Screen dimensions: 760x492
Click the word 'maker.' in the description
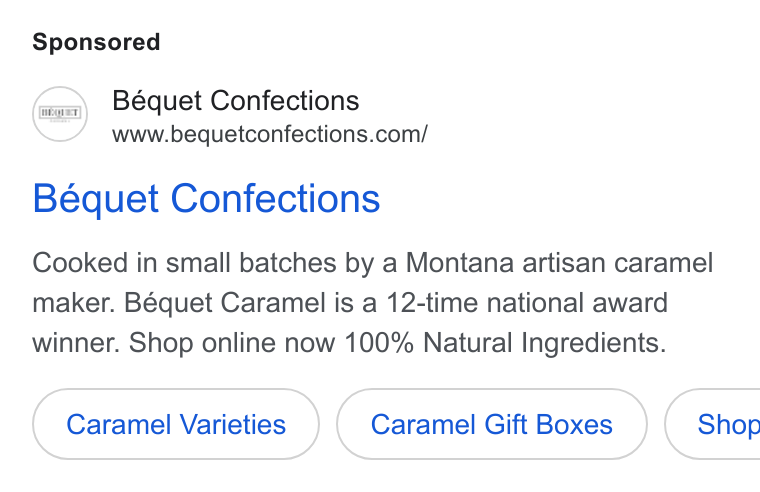(74, 303)
